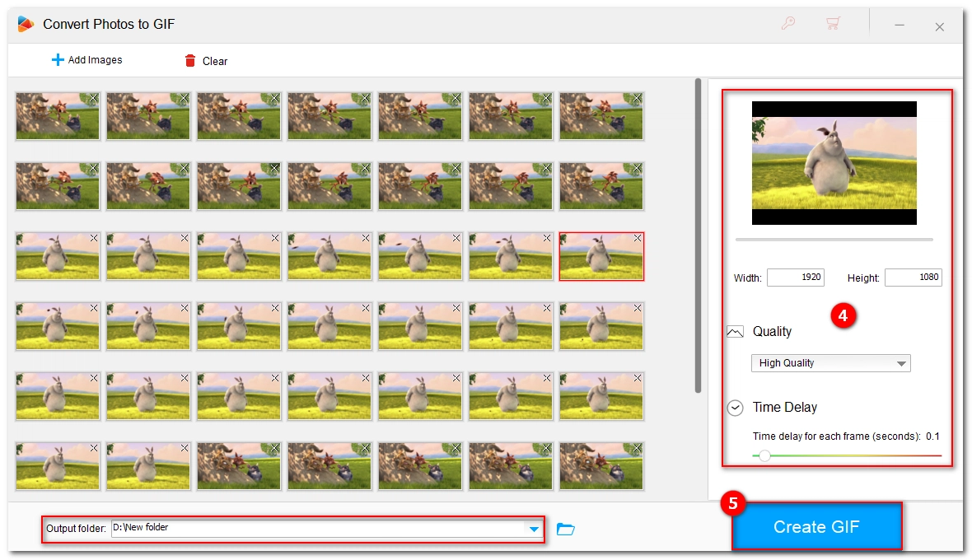Click the Add Images button
972x560 pixels.
(86, 60)
